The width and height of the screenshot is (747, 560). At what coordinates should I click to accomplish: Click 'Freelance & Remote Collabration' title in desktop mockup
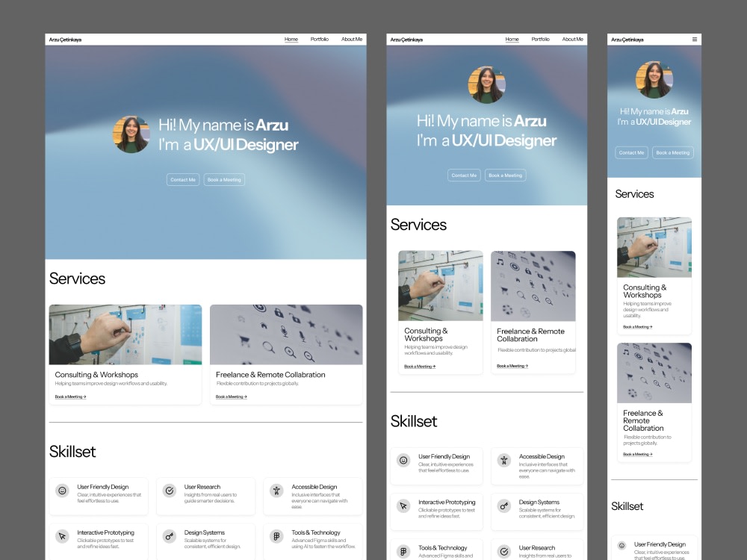pyautogui.click(x=270, y=375)
